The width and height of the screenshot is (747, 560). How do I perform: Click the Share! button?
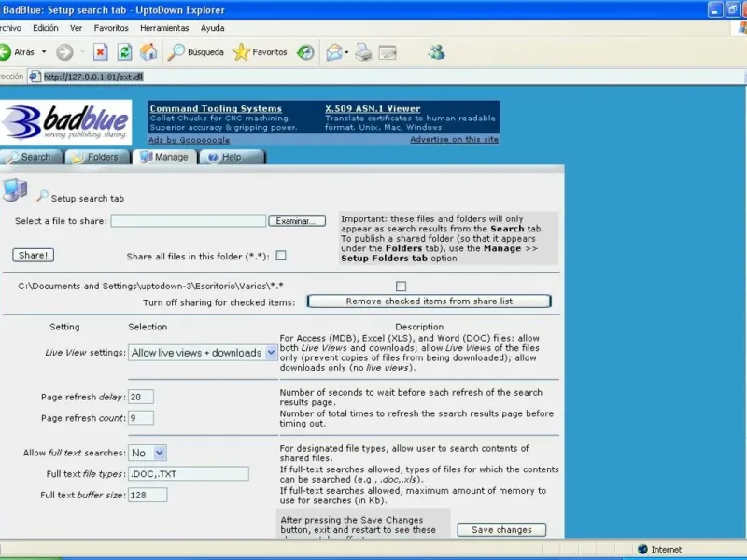33,255
